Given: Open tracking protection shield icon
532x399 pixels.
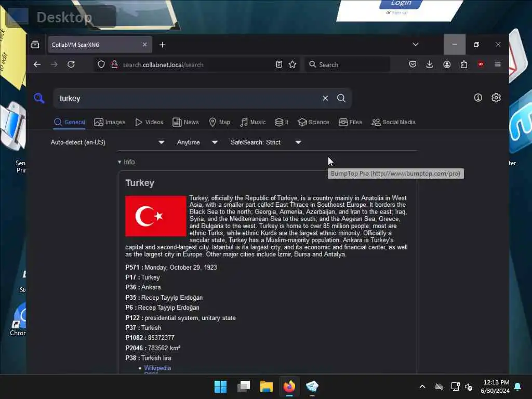Looking at the screenshot, I should point(101,64).
